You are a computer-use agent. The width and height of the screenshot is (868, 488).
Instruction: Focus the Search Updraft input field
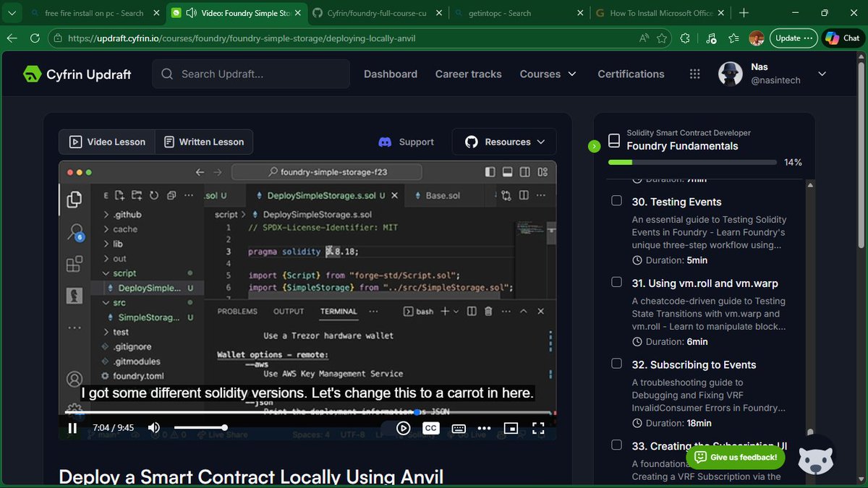tap(251, 74)
